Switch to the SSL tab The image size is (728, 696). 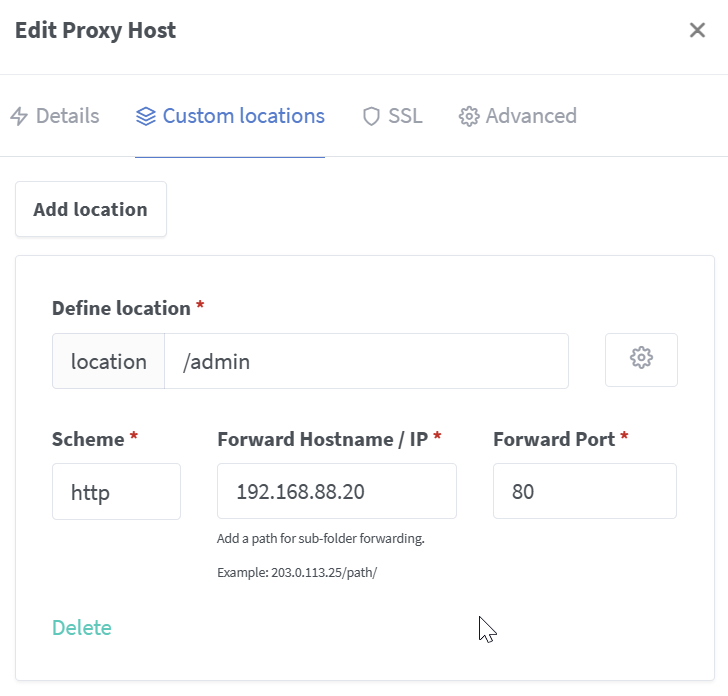405,116
